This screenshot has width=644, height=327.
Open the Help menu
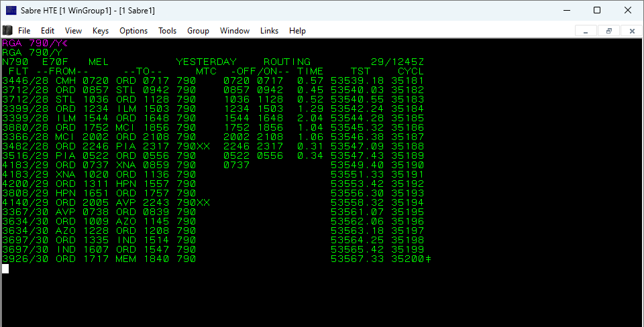pyautogui.click(x=297, y=31)
